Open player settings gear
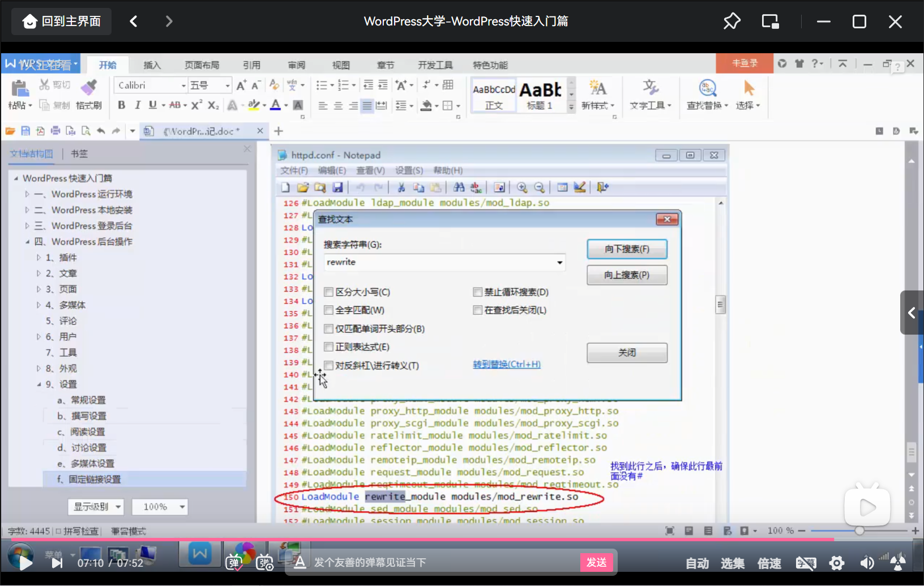This screenshot has height=586, width=924. point(836,563)
